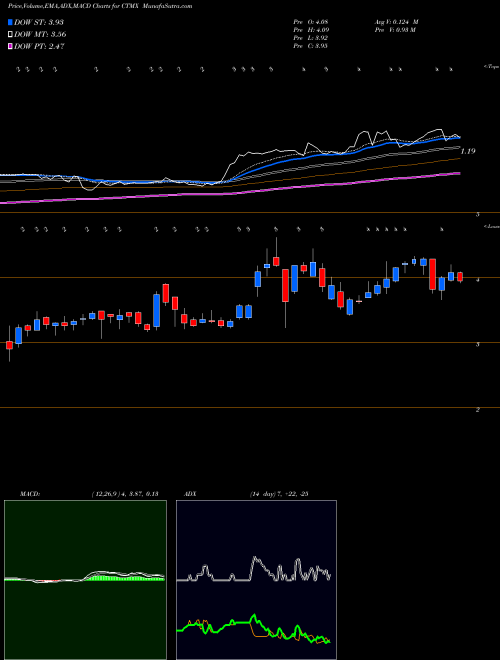Image resolution: width=500 pixels, height=660 pixels.
Task: Click the price axis label '3'
Action: [x=478, y=344]
